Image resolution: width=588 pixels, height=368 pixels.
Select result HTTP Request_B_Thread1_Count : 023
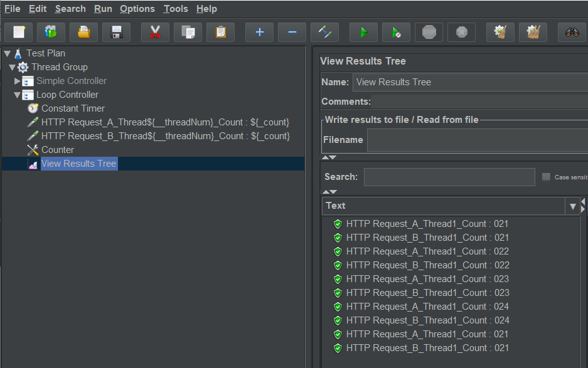tap(428, 293)
